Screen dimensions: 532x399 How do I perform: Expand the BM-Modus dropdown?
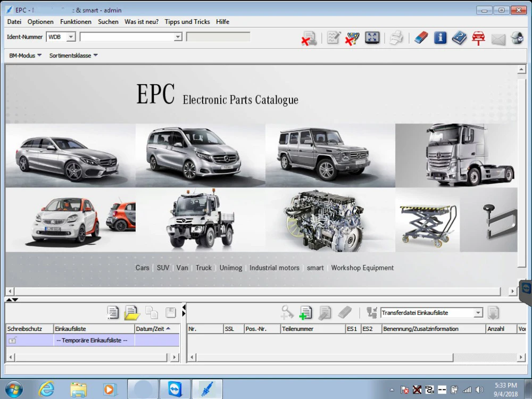pyautogui.click(x=25, y=55)
